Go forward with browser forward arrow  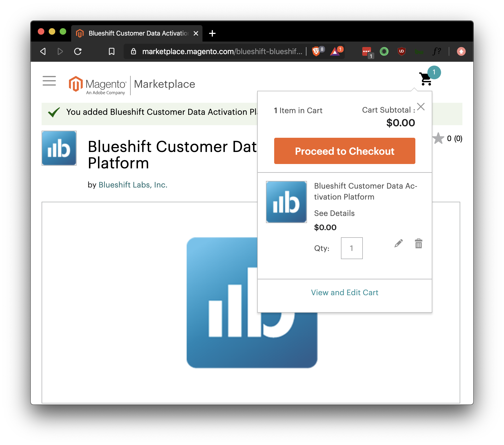(60, 51)
